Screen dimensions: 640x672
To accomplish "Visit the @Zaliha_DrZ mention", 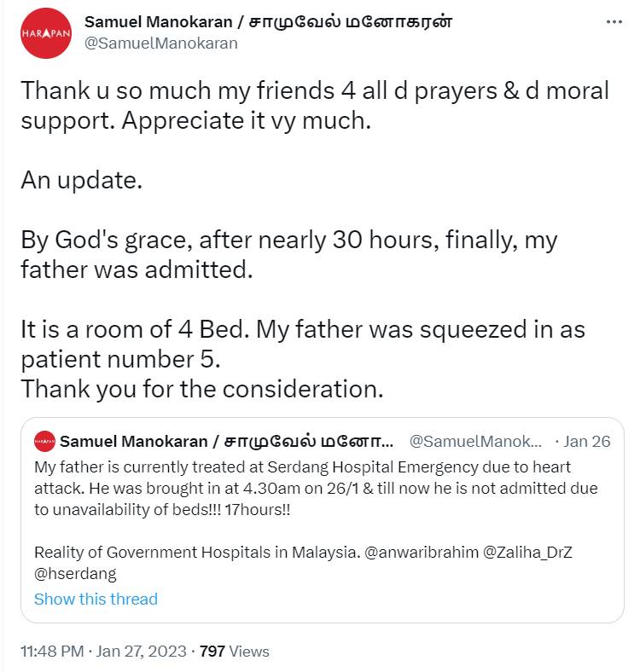I will (527, 553).
